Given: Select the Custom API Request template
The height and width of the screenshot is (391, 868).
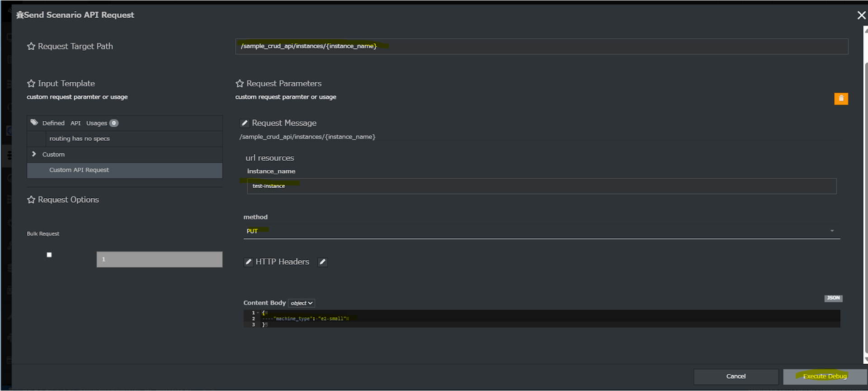Looking at the screenshot, I should pos(79,170).
